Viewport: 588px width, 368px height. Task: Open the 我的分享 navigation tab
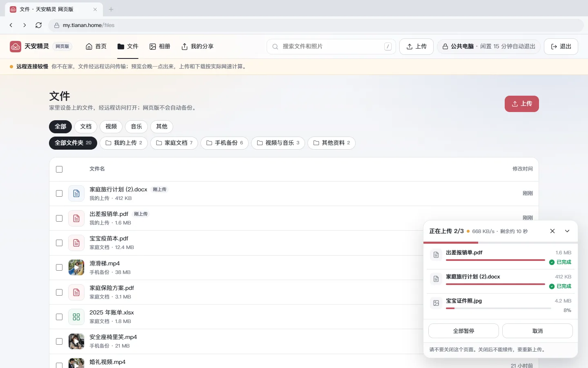click(x=197, y=47)
